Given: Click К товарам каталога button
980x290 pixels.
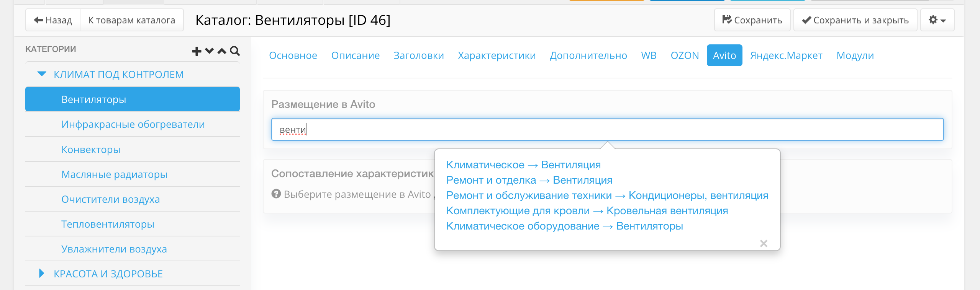Looking at the screenshot, I should (131, 20).
